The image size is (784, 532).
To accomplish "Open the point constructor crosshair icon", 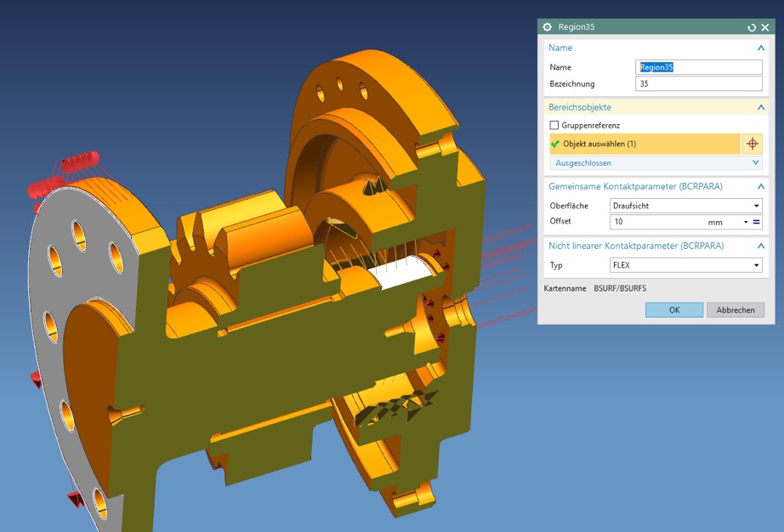I will coord(753,144).
